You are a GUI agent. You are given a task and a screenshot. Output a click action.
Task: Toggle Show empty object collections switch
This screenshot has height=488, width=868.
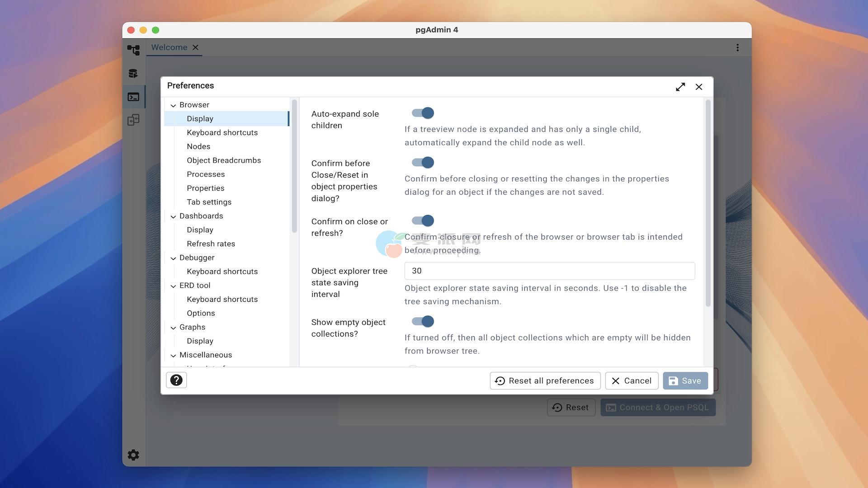pos(423,321)
